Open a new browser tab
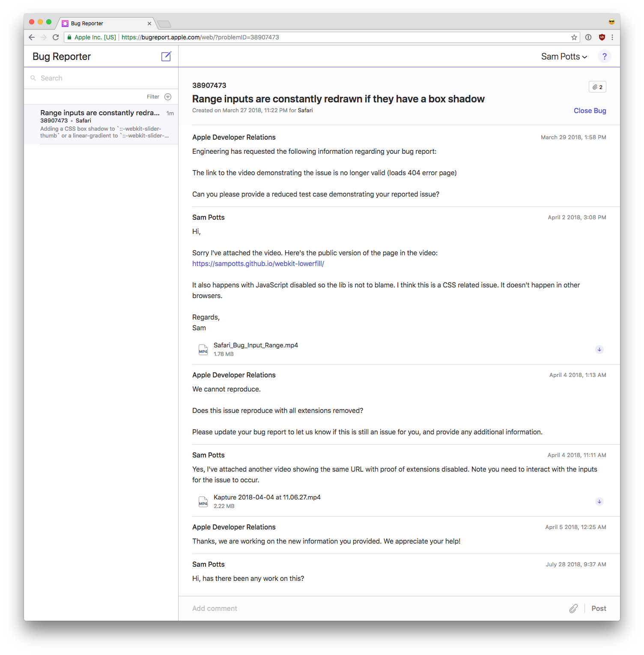This screenshot has width=644, height=655. 164,24
